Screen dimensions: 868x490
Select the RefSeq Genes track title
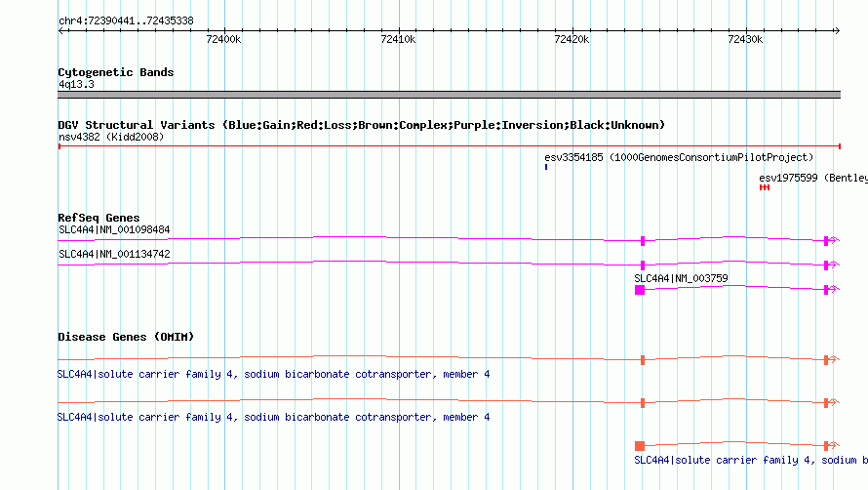click(x=99, y=218)
